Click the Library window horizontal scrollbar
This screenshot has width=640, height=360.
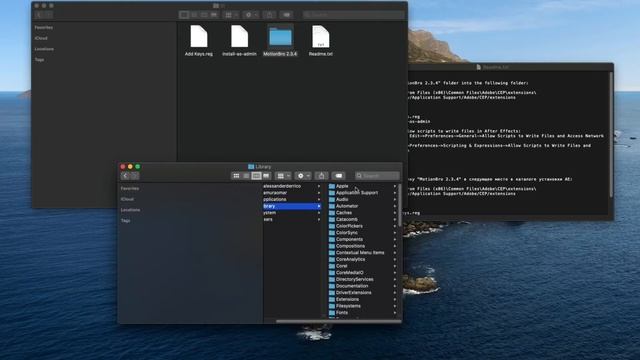click(338, 321)
